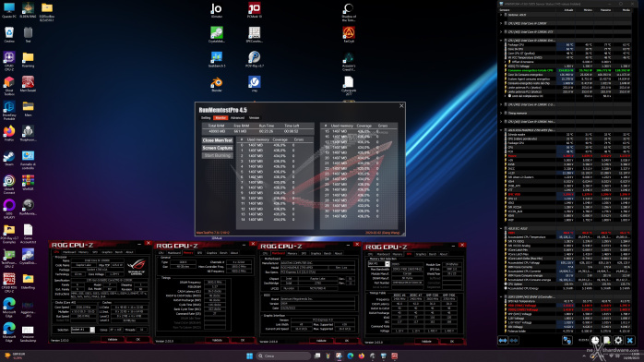Click Close MemTest button
Viewport: 644px width, 362px height.
point(217,140)
